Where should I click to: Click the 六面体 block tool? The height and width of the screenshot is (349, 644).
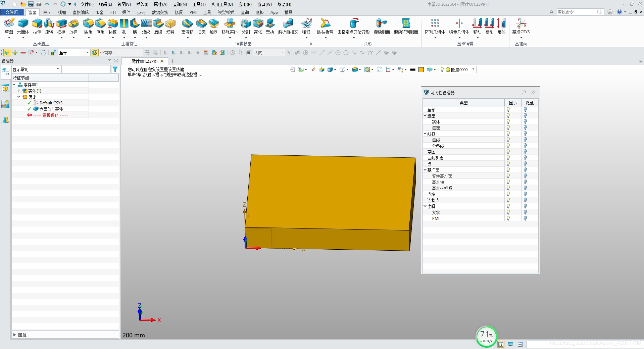[x=23, y=27]
